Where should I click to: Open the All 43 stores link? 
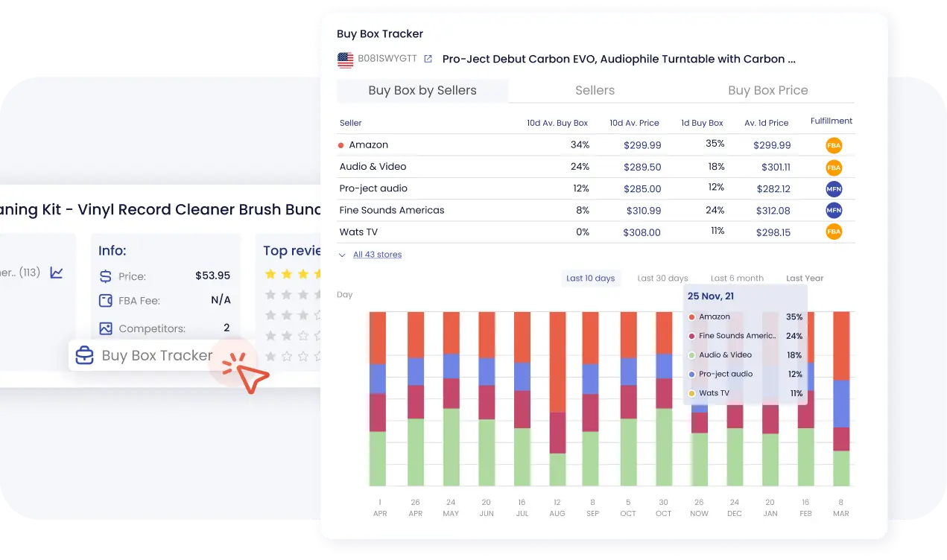coord(377,255)
